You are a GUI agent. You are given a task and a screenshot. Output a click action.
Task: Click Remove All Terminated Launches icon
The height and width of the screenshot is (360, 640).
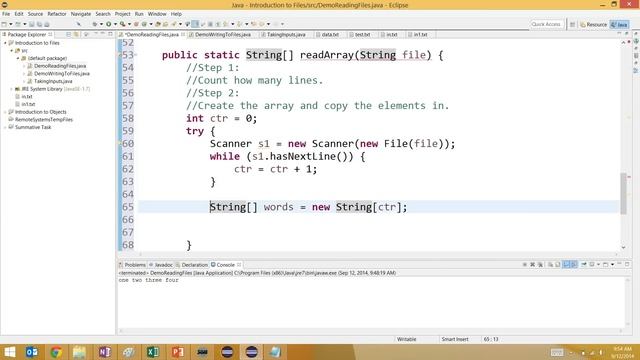[x=540, y=264]
